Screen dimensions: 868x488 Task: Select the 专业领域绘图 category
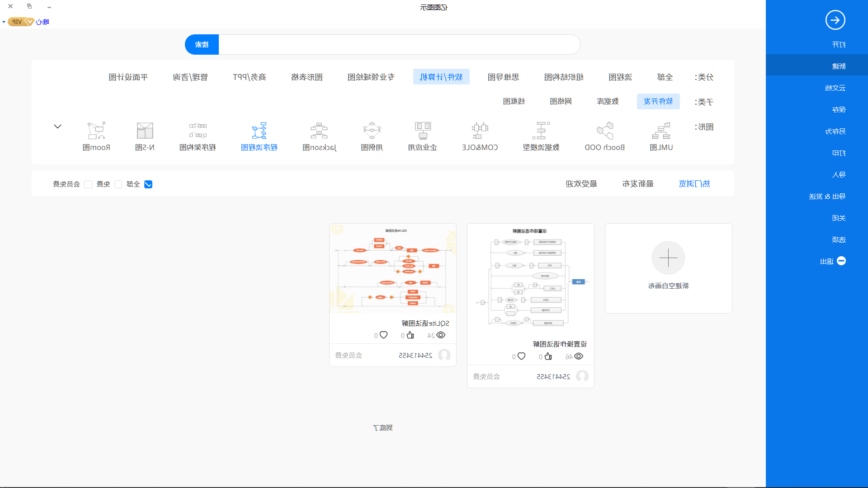(371, 77)
